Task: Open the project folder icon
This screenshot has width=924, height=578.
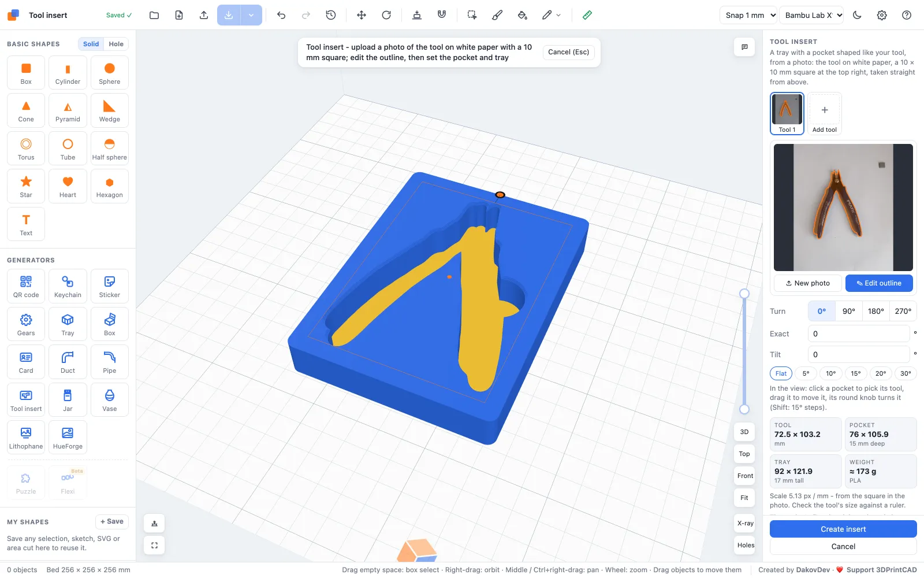Action: click(154, 15)
